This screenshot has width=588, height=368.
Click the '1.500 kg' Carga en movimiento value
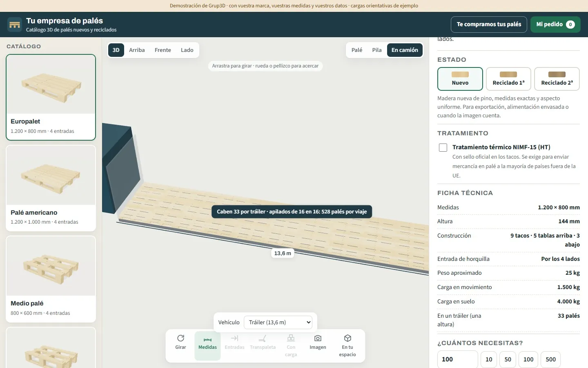click(568, 287)
